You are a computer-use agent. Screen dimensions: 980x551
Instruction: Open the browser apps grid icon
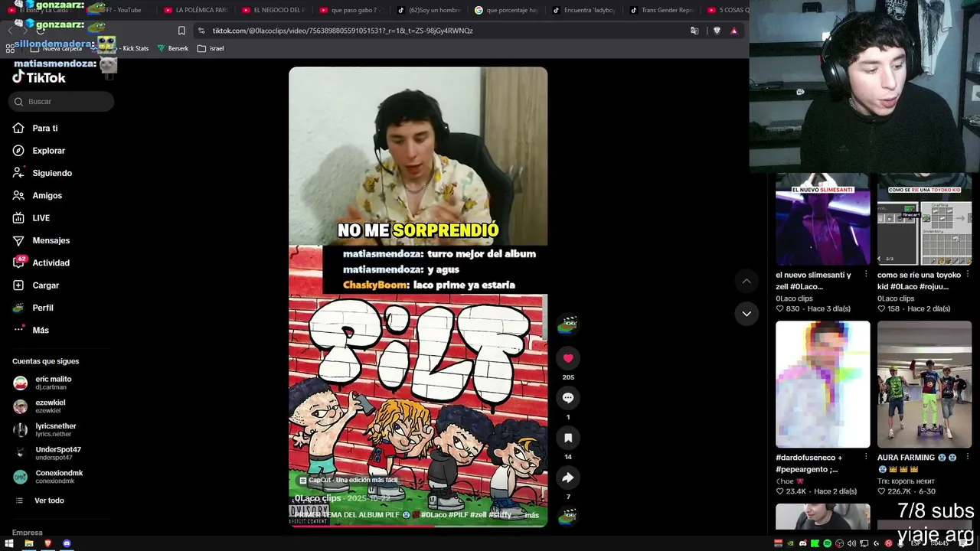(x=10, y=48)
